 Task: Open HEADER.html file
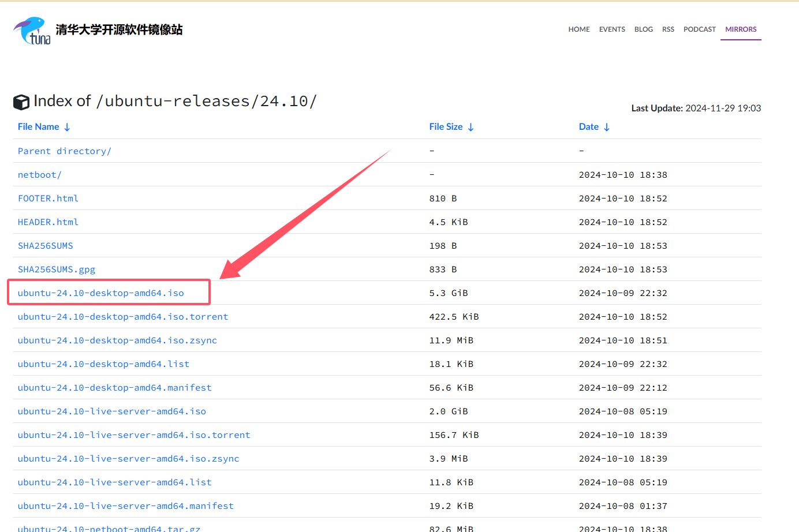click(48, 222)
